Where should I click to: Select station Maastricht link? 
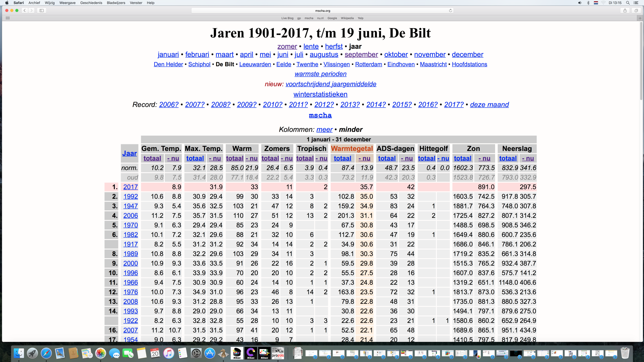[x=433, y=64]
